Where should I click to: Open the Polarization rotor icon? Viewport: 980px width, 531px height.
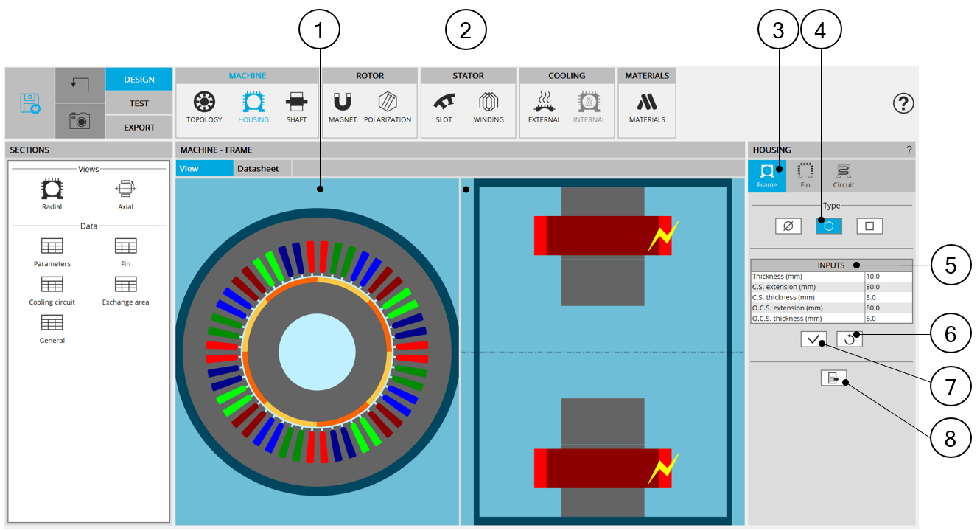click(x=388, y=108)
